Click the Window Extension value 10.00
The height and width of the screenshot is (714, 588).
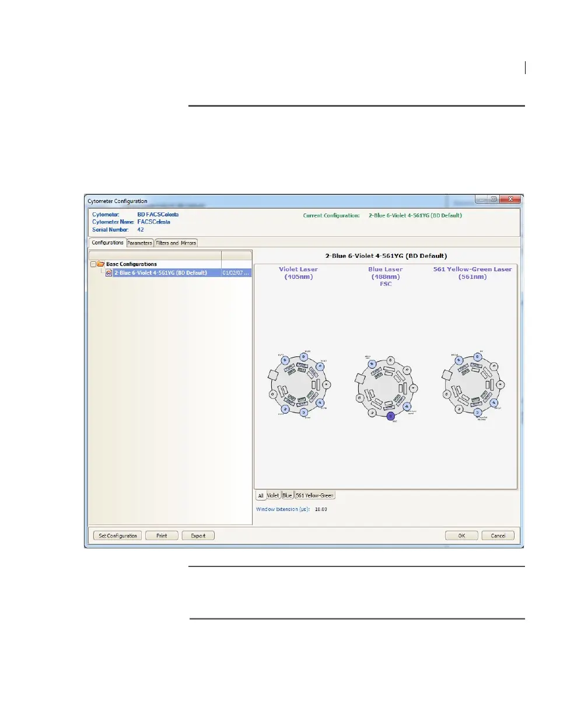tap(321, 509)
